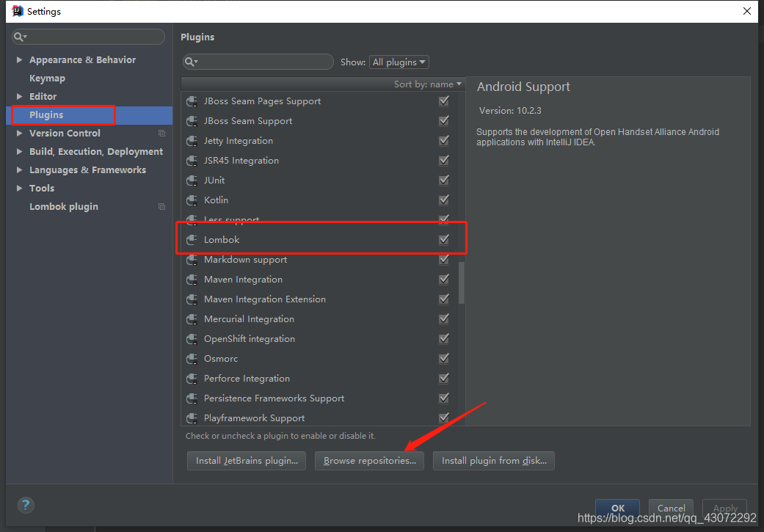
Task: Click the plugin icon beside JBoss Seam Support
Action: [x=192, y=121]
